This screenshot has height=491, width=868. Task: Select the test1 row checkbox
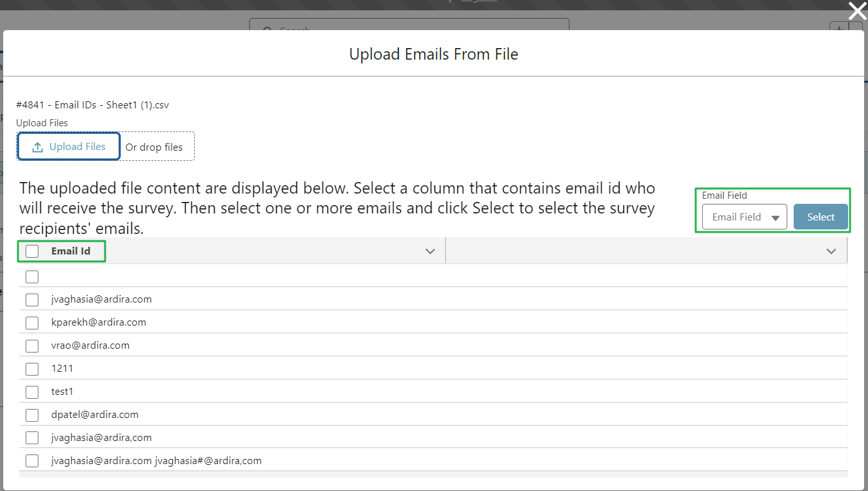click(32, 392)
